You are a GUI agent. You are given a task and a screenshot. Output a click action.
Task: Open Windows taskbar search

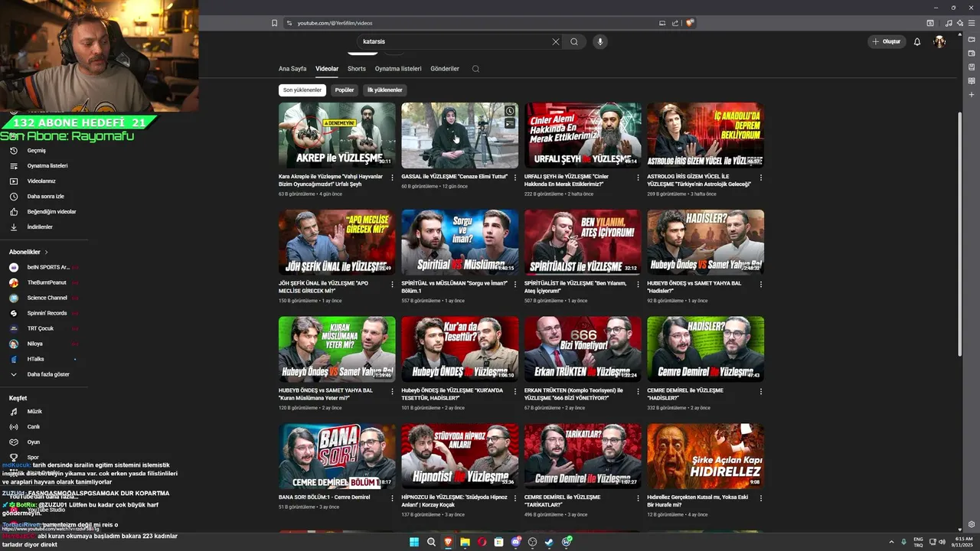pos(431,542)
